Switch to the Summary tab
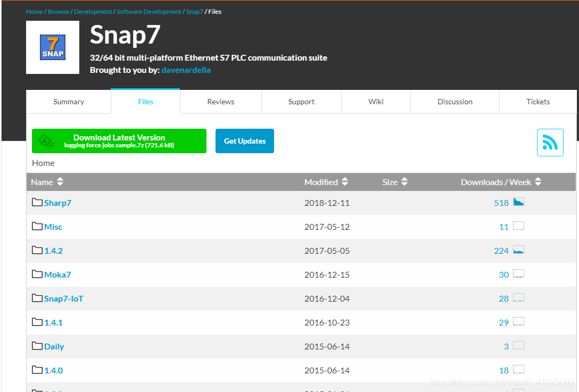This screenshot has width=579, height=392. pyautogui.click(x=69, y=102)
